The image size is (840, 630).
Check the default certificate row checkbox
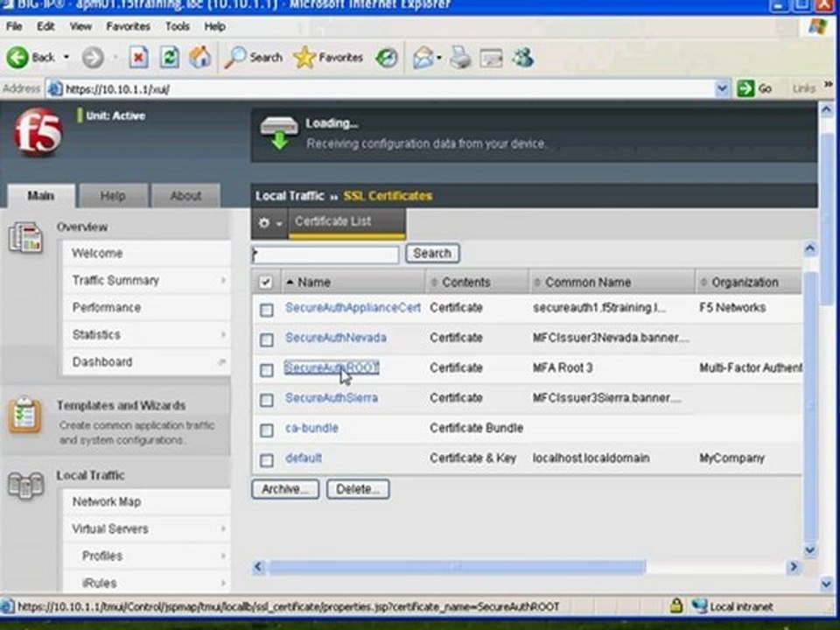click(x=266, y=460)
